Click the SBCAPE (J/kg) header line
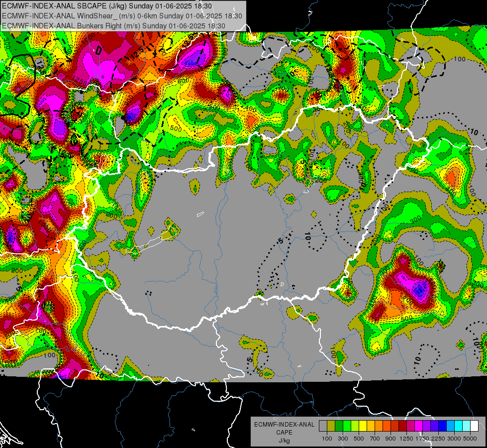 [107, 6]
